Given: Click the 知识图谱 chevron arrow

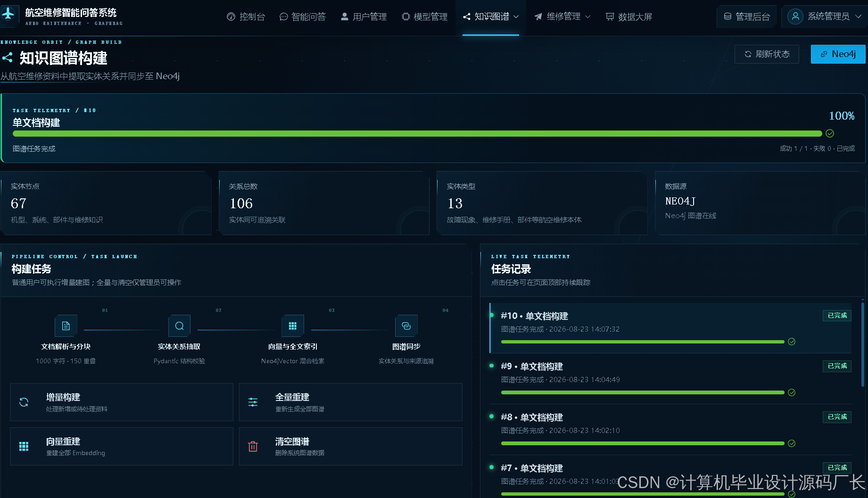Looking at the screenshot, I should [516, 17].
